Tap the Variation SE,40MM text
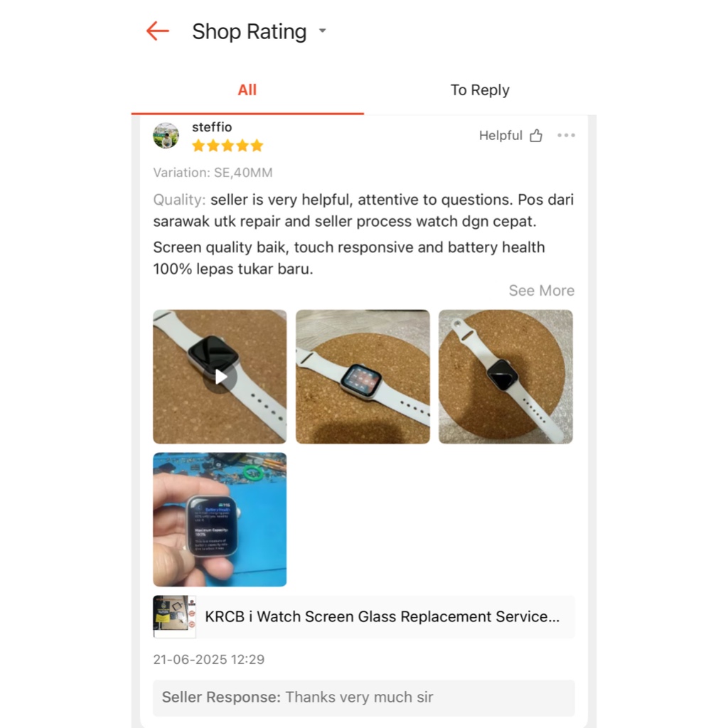 click(x=213, y=173)
